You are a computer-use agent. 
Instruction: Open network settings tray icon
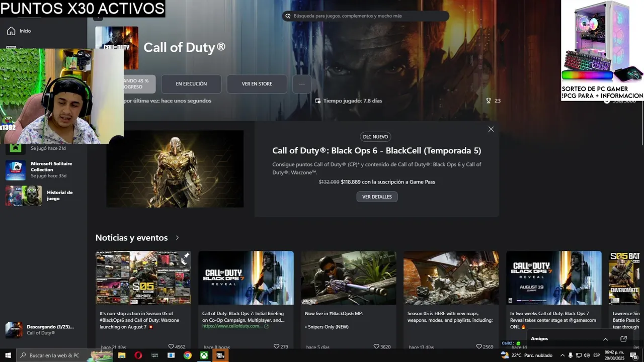[579, 355]
